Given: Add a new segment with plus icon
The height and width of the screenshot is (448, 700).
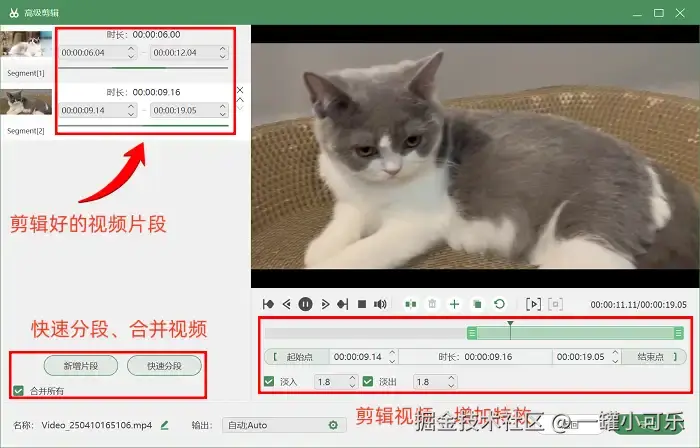Looking at the screenshot, I should [x=454, y=304].
